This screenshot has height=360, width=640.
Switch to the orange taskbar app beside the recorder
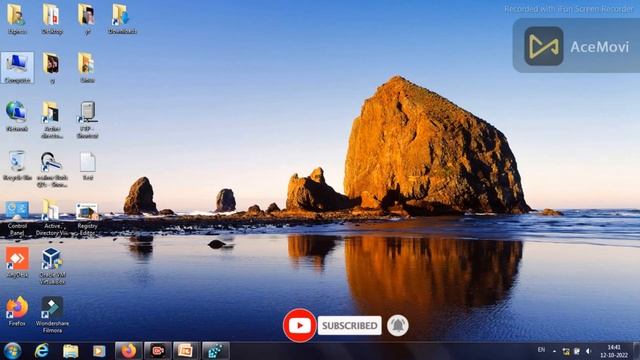tap(186, 351)
